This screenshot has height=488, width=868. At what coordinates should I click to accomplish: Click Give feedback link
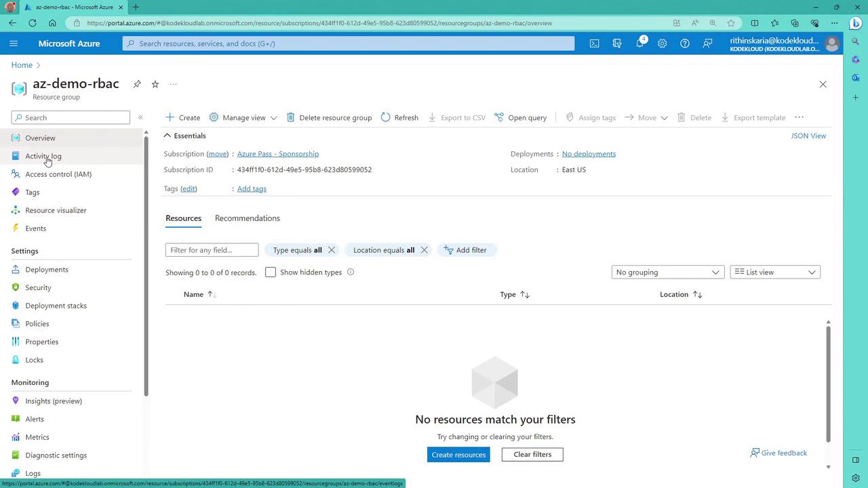coord(778,453)
